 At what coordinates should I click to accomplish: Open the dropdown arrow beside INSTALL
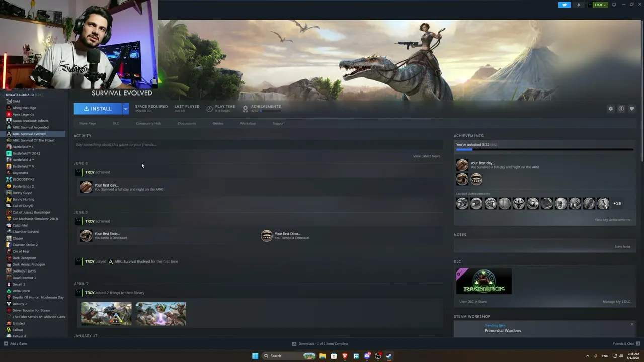tap(125, 109)
